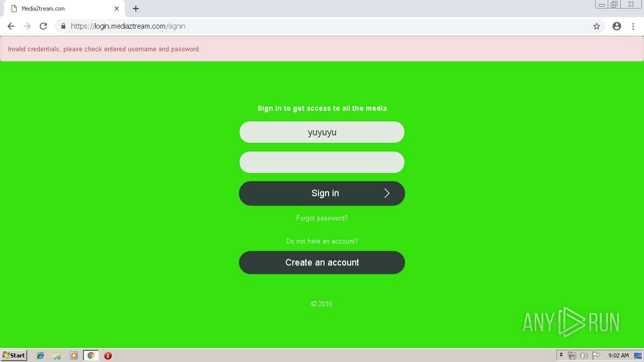Click the padlock site info icon
This screenshot has width=644, height=362.
point(63,26)
